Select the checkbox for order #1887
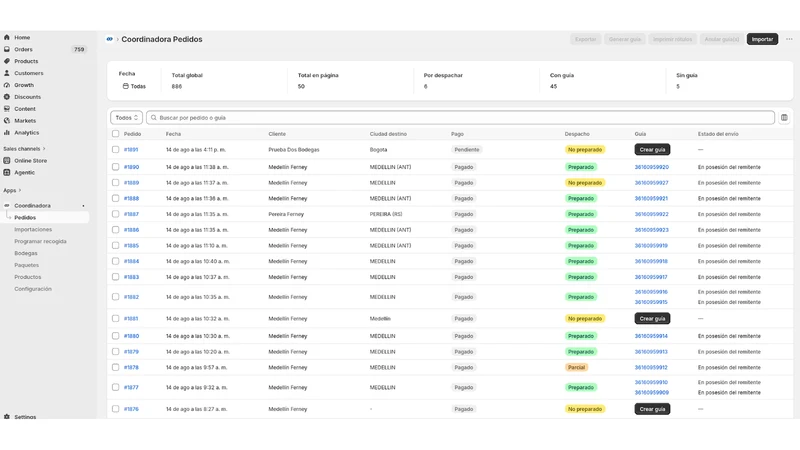The width and height of the screenshot is (800, 450). 115,214
